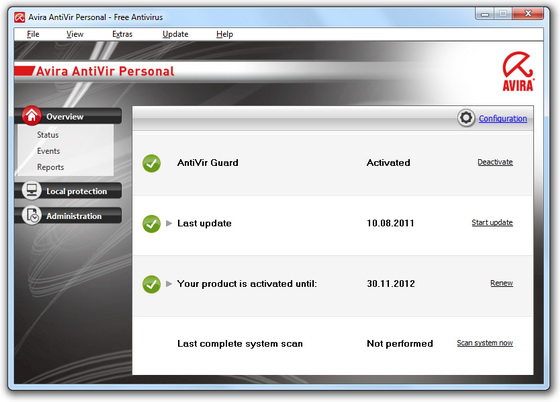Click 'Your product is activated until:' text
The image size is (560, 402).
[247, 284]
